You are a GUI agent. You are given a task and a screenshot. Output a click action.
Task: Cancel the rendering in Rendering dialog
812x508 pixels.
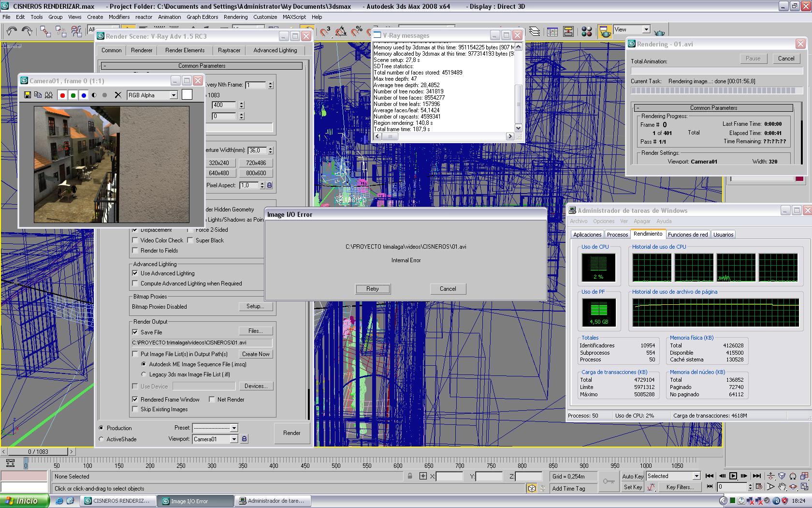(786, 59)
